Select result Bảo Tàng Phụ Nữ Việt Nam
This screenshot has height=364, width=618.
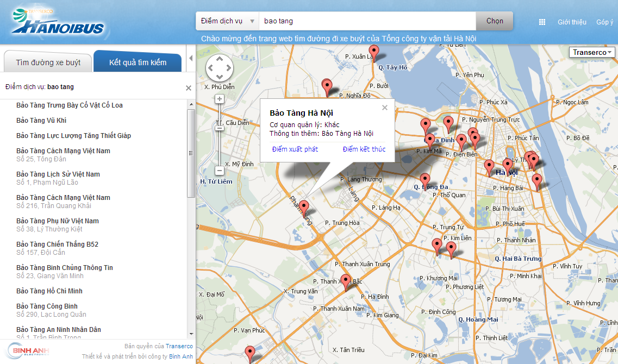(x=58, y=225)
